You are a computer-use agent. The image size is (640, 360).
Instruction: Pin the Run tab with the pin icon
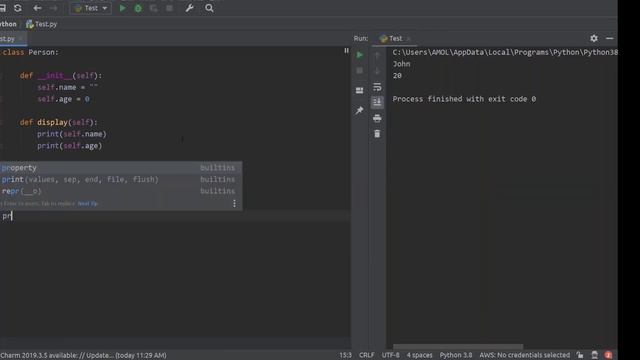(x=360, y=110)
